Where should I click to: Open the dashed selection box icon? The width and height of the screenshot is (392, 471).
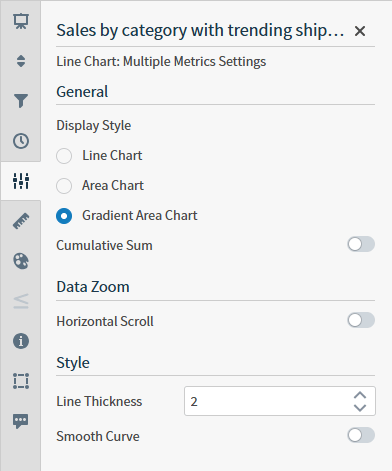tap(21, 381)
